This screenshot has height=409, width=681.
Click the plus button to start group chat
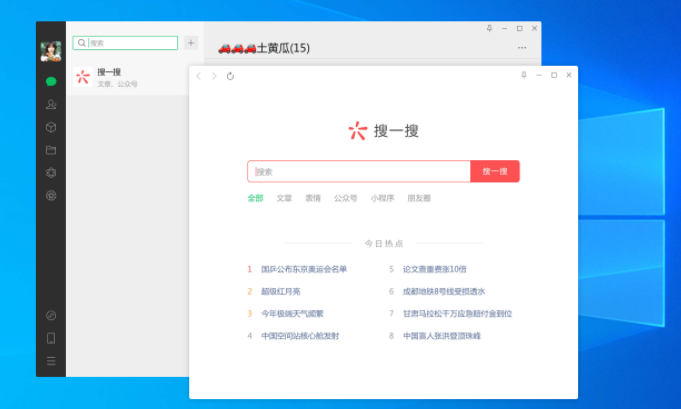[191, 43]
